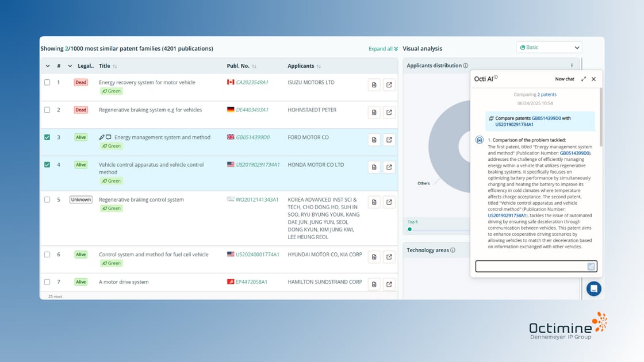Click the 'Others' label on chart

(x=423, y=183)
